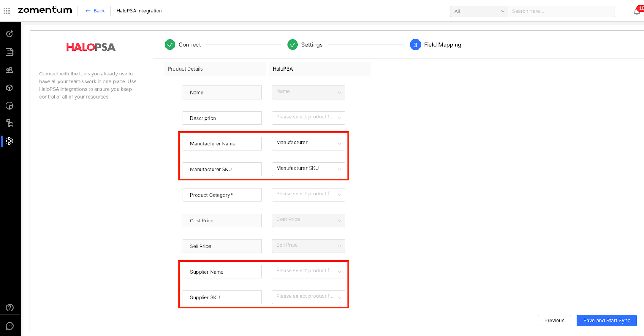Viewport: 644px width, 336px height.
Task: Open the HaloPSA dropdown for Supplier SKU
Action: click(x=309, y=297)
